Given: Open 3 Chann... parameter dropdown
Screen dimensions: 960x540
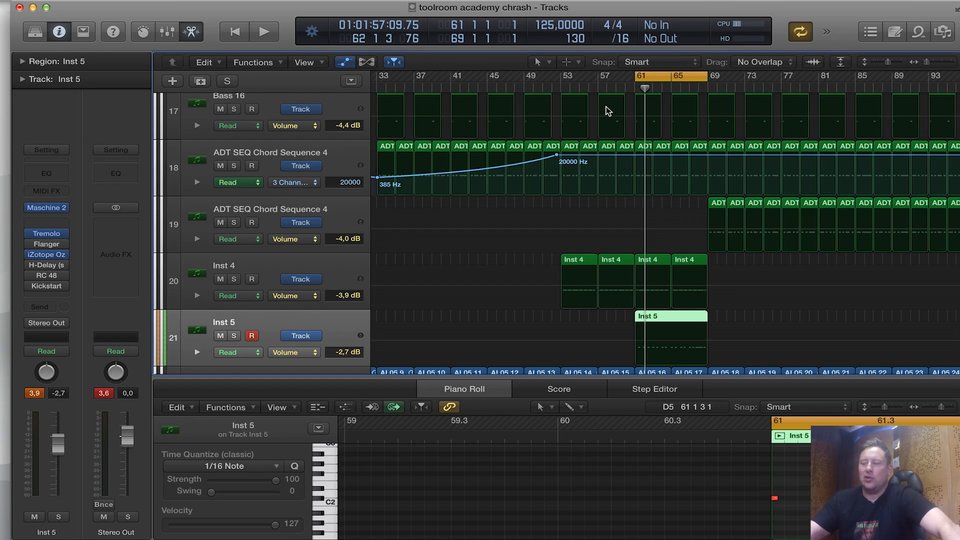Looking at the screenshot, I should click(x=294, y=182).
